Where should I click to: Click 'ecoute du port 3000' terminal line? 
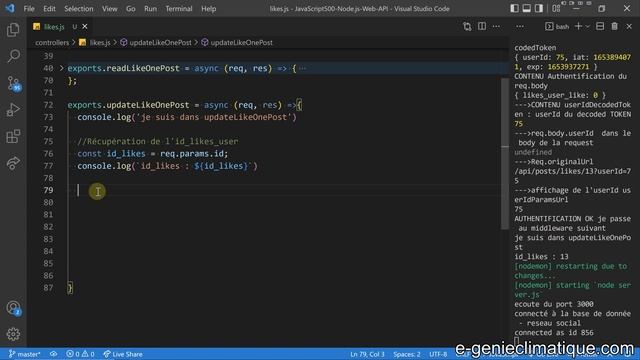[554, 304]
